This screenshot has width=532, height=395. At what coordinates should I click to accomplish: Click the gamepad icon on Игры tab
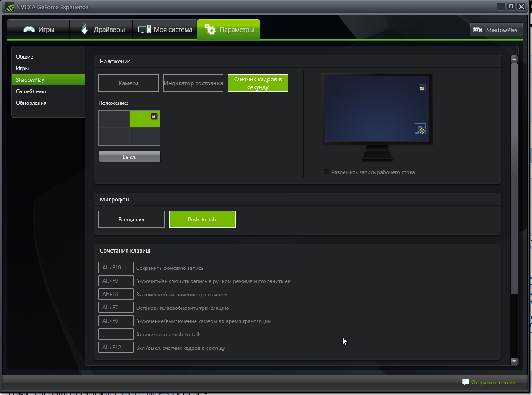[29, 30]
